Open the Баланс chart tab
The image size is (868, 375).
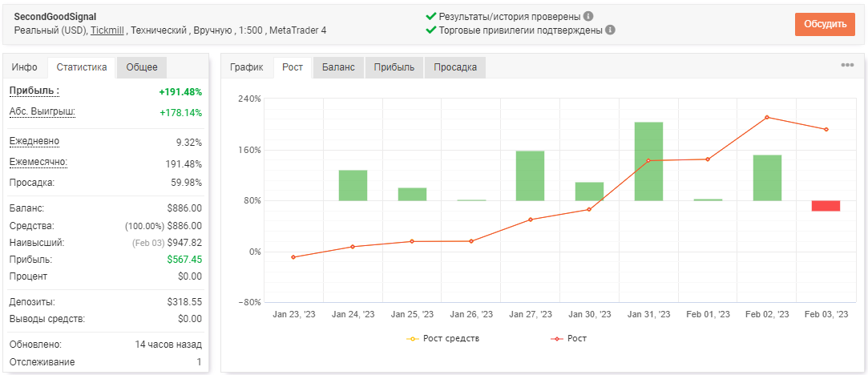click(x=338, y=67)
